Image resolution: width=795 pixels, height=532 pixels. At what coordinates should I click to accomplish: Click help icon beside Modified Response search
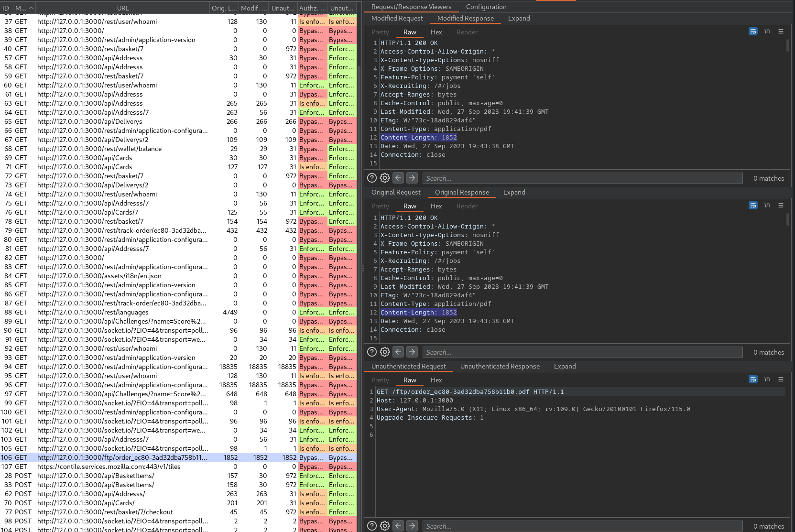[x=371, y=178]
